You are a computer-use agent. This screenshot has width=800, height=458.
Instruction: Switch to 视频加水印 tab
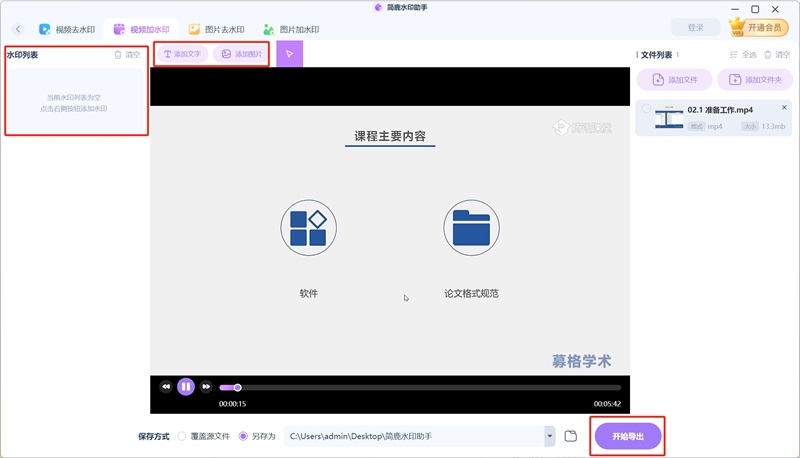tap(141, 30)
